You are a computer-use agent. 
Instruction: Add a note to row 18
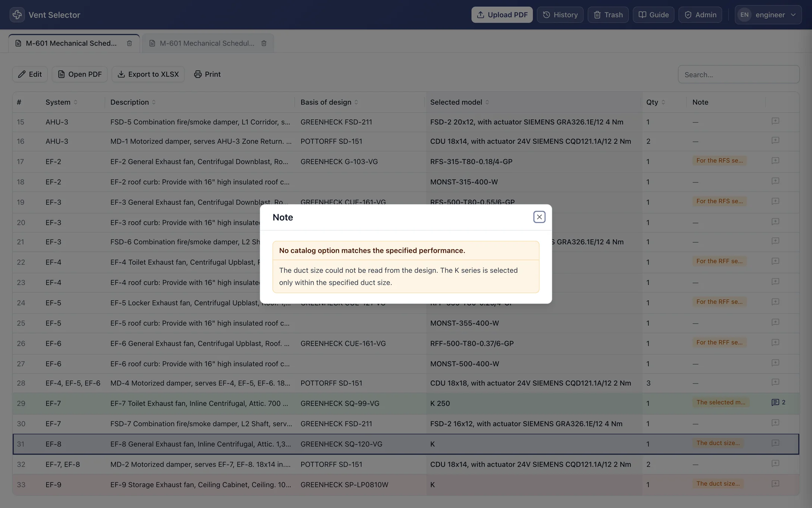[775, 181]
